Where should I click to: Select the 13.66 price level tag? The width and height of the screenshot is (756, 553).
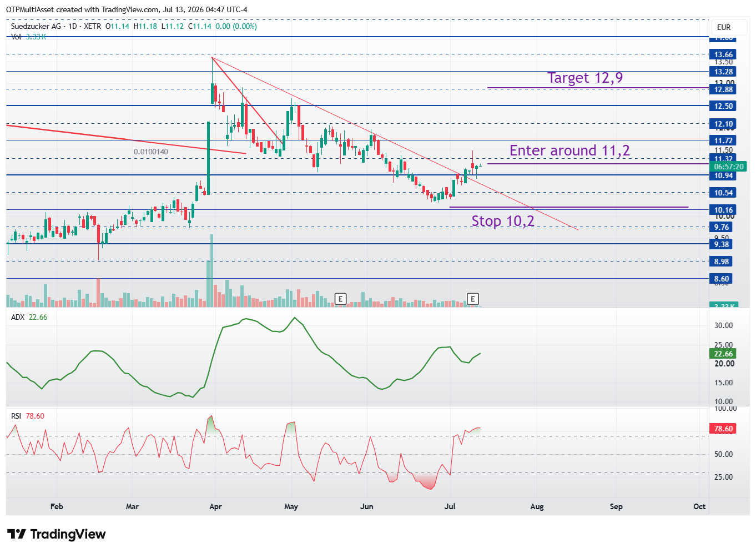coord(723,54)
